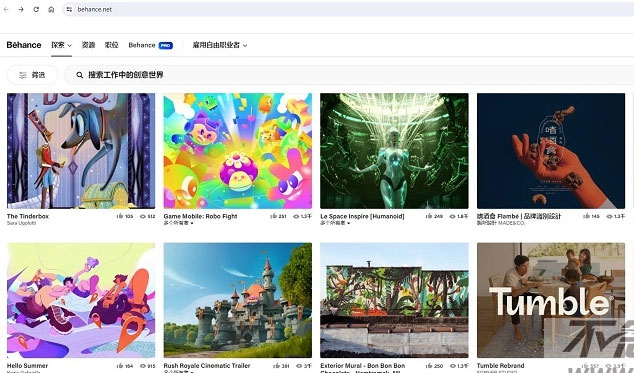The image size is (634, 373).
Task: Open the 筛选 filter button
Action: point(32,75)
